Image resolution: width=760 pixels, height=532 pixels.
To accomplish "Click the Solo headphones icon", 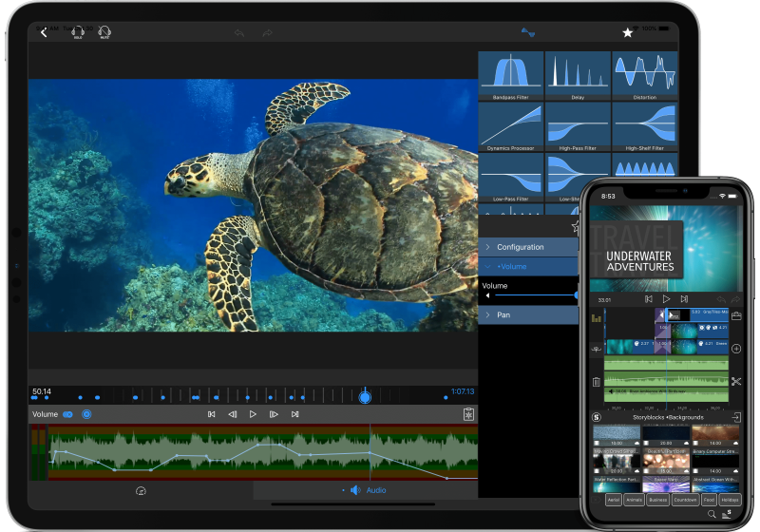I will [x=78, y=33].
